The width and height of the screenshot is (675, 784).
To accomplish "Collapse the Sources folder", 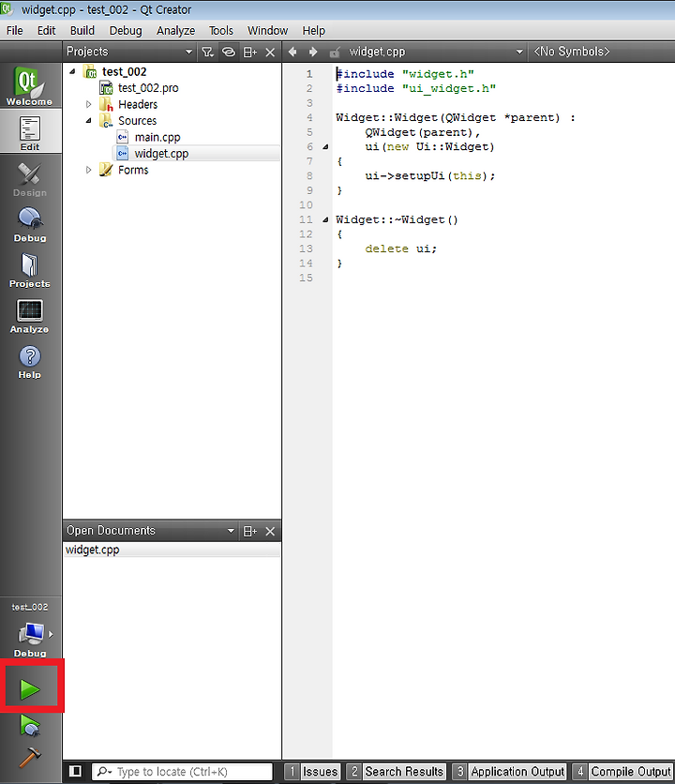I will (89, 120).
